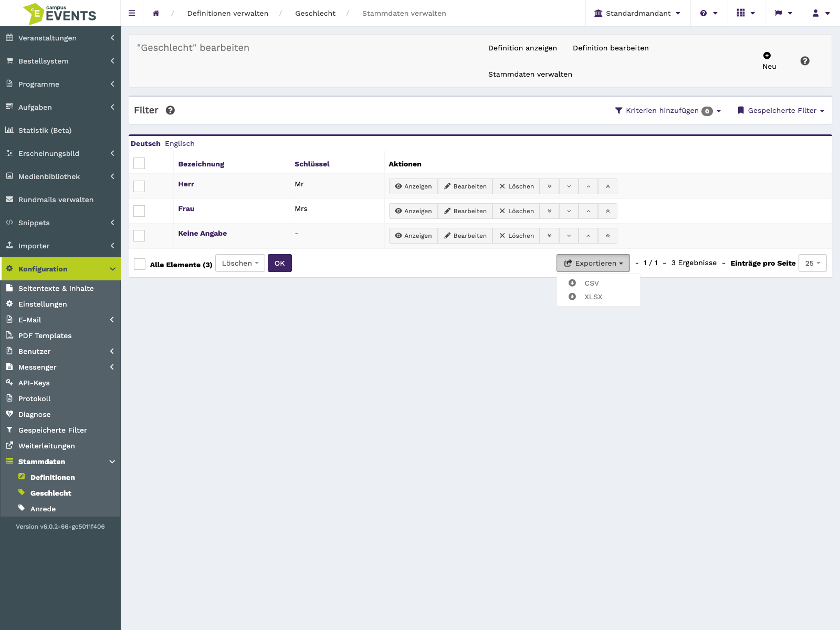Open help icon next to Filter heading

[x=170, y=110]
